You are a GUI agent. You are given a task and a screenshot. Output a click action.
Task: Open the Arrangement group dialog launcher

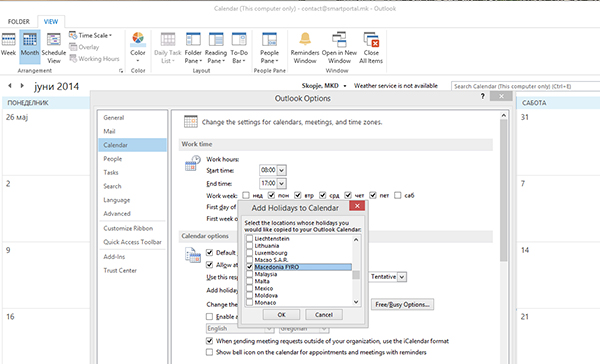121,71
